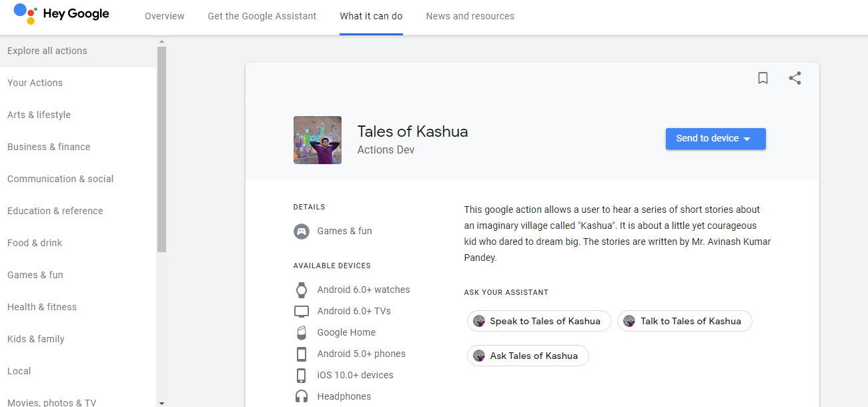Click the Headphones device icon
The height and width of the screenshot is (407, 868).
[302, 396]
